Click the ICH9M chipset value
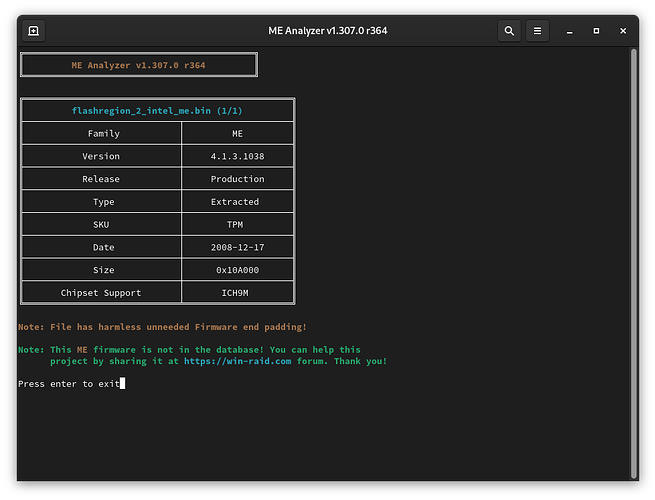The height and width of the screenshot is (500, 655). tap(235, 293)
